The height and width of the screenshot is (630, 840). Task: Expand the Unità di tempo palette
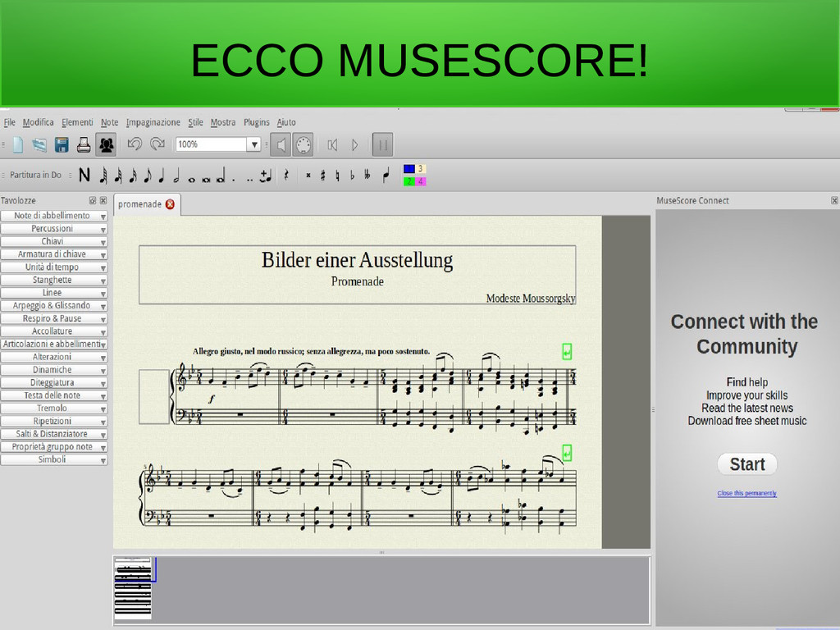[53, 267]
